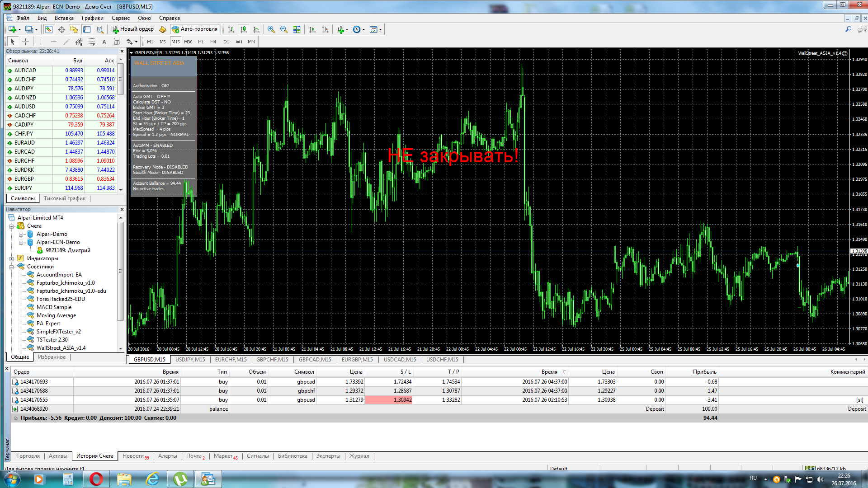The height and width of the screenshot is (488, 868).
Task: Switch timeframe to M5
Action: [x=163, y=42]
